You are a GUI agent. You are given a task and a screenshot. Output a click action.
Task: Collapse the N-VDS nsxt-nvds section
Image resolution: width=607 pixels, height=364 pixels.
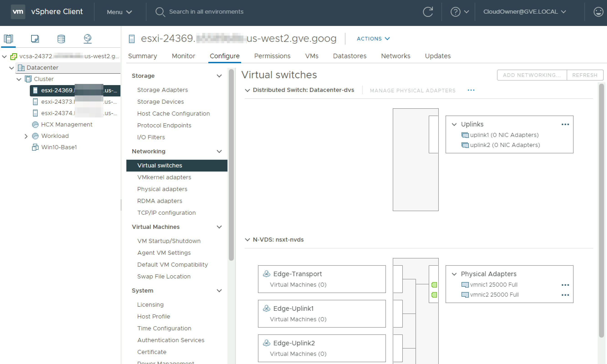click(x=247, y=240)
